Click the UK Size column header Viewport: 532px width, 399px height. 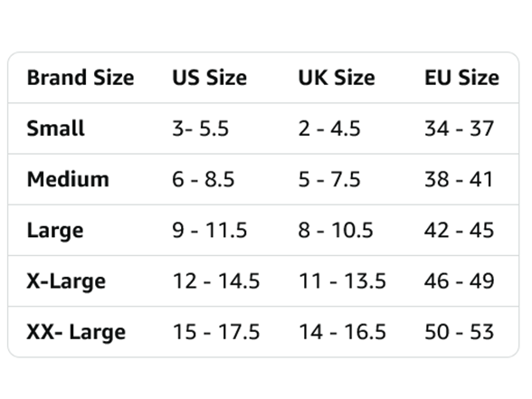pos(337,78)
